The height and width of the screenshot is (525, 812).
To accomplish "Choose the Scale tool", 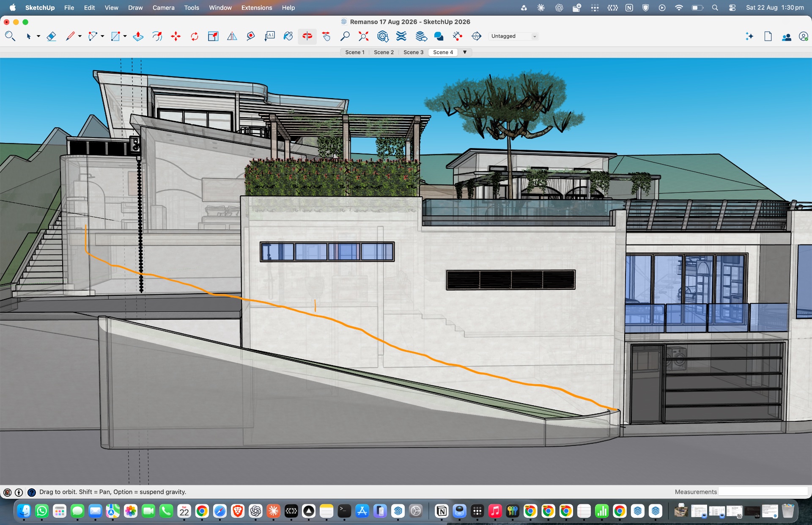I will (x=213, y=36).
